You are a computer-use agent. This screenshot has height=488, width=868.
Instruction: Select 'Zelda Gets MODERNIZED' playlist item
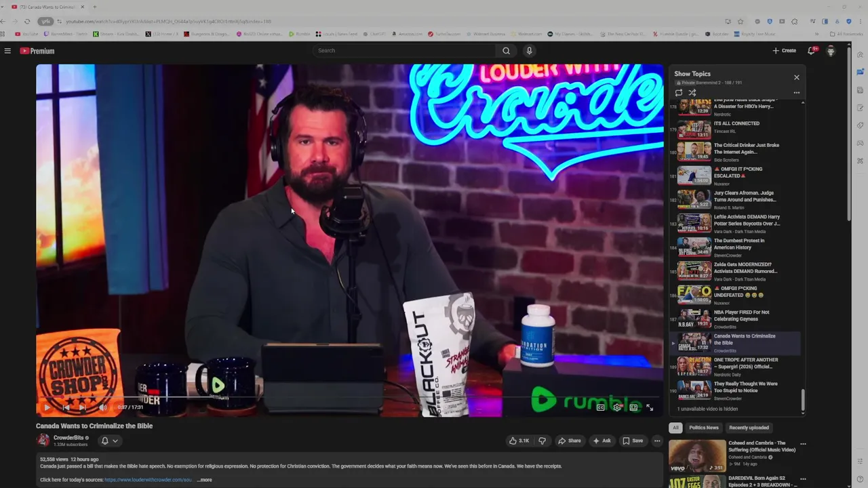click(736, 271)
